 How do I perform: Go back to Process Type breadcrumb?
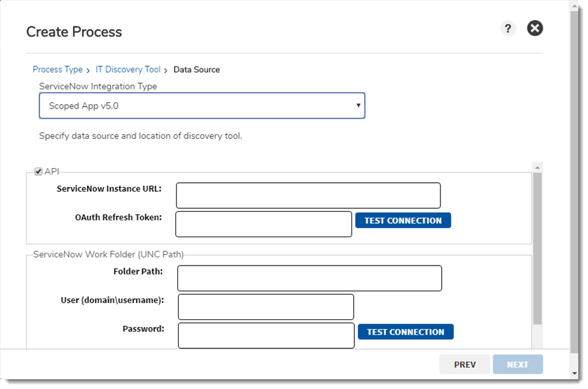tap(58, 70)
